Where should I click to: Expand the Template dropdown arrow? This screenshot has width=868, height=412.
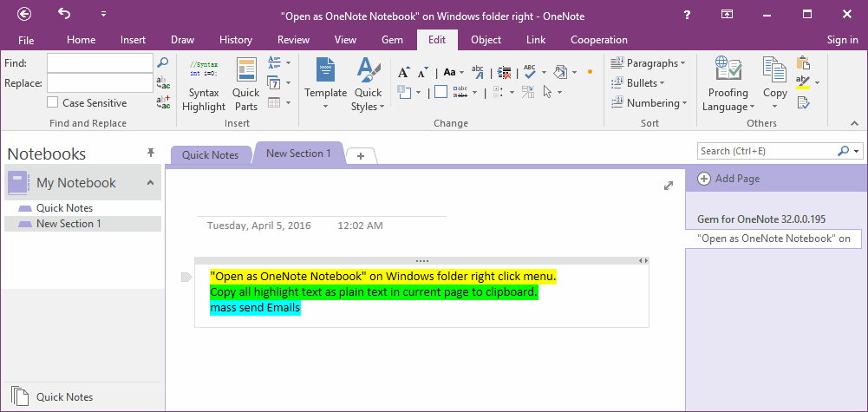[325, 107]
